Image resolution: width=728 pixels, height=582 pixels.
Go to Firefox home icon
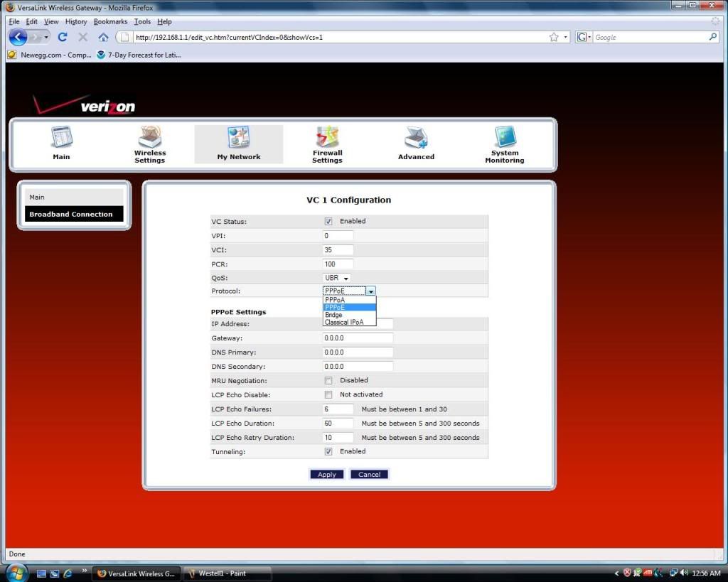[103, 37]
